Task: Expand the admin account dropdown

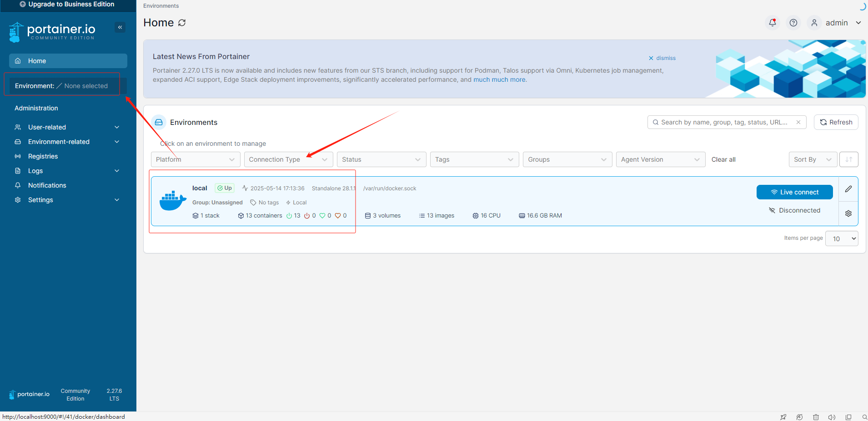Action: coord(858,23)
